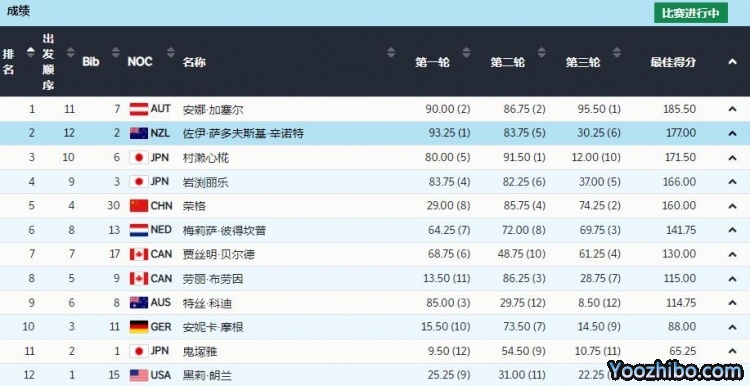
Task: Sort by 出发顺序 column arrows
Action: [x=70, y=52]
